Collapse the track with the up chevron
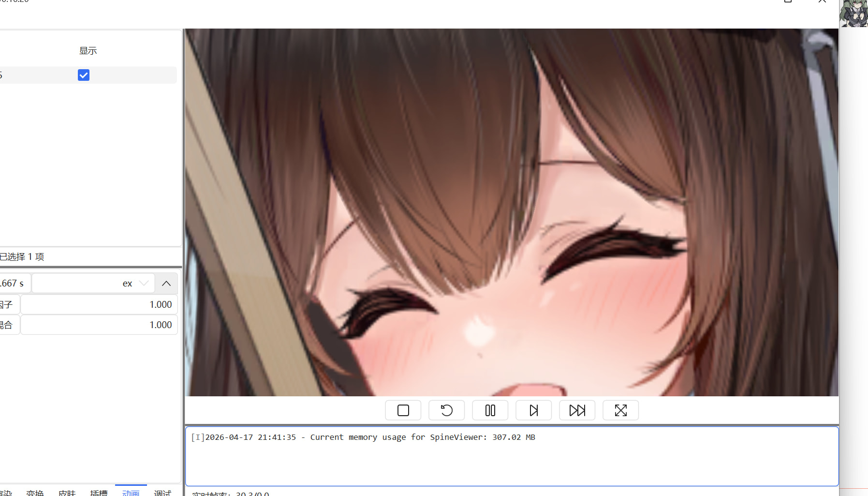 (x=166, y=284)
